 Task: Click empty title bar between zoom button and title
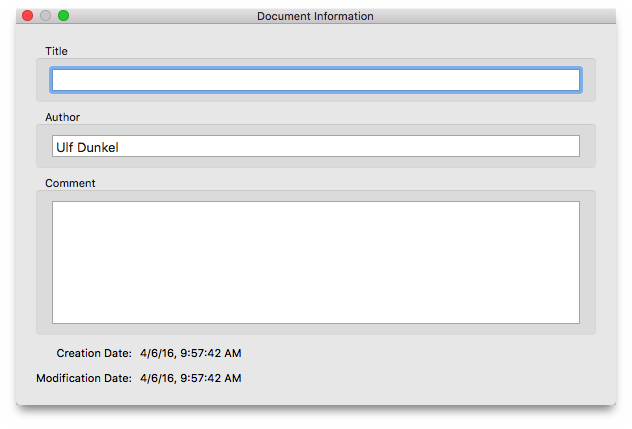pyautogui.click(x=160, y=16)
